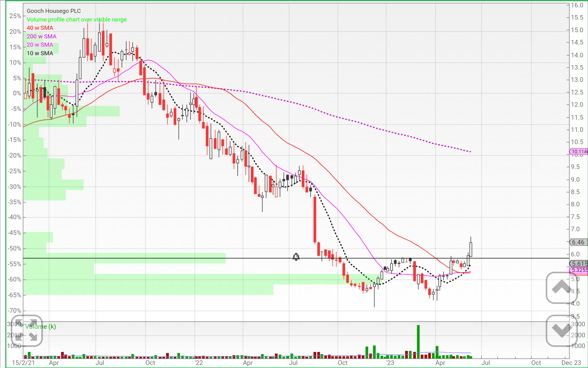This screenshot has width=588, height=368.
Task: Click the Dec 23 end date label
Action: (571, 363)
